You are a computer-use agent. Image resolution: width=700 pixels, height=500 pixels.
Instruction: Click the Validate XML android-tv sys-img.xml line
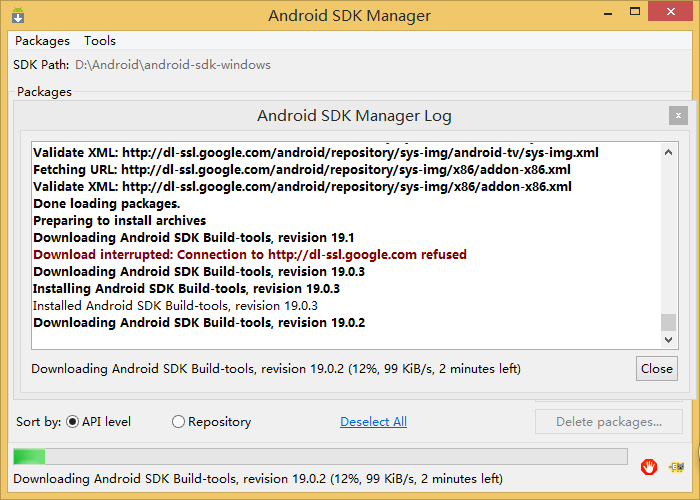pyautogui.click(x=316, y=153)
